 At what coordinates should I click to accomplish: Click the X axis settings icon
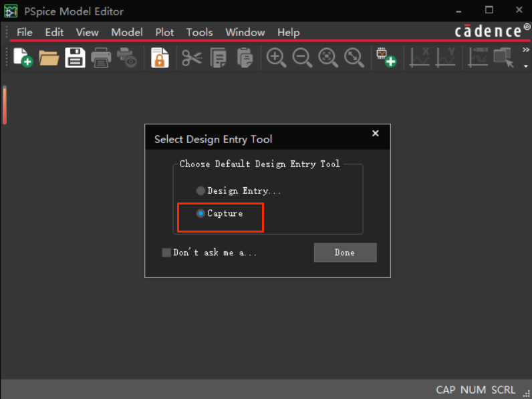(x=420, y=57)
